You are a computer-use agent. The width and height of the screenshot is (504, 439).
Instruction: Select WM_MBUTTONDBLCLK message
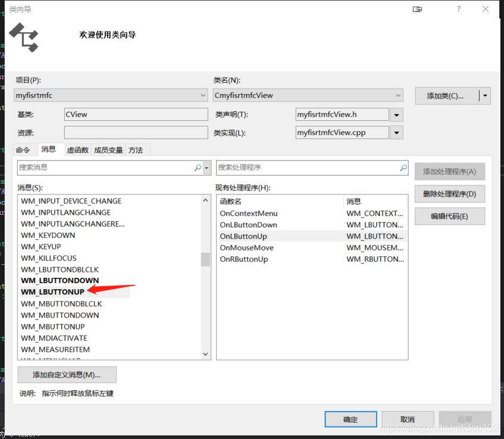click(61, 304)
